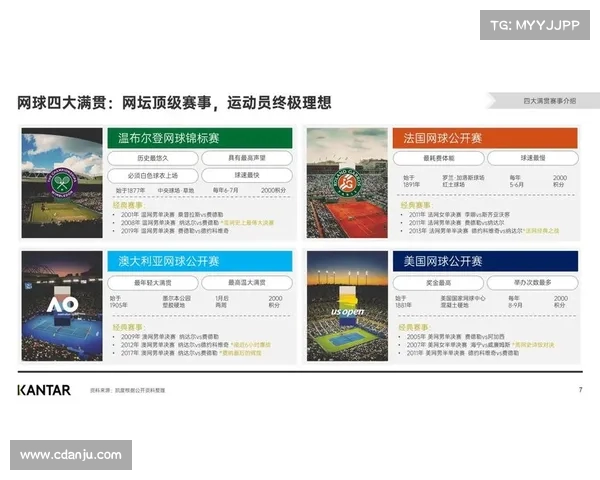Select the 奖金最高 pill tag
The image size is (600, 480).
(439, 283)
